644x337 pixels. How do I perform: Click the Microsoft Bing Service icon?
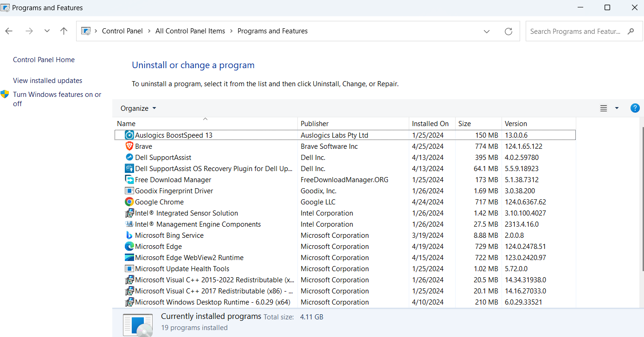pyautogui.click(x=129, y=235)
